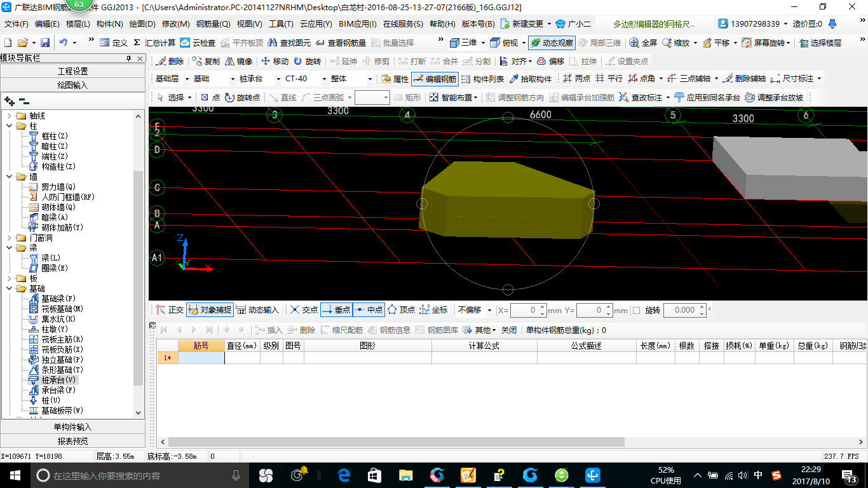Toggle 正交 orthogonal mode
Screen dimensions: 868x488
coord(170,310)
